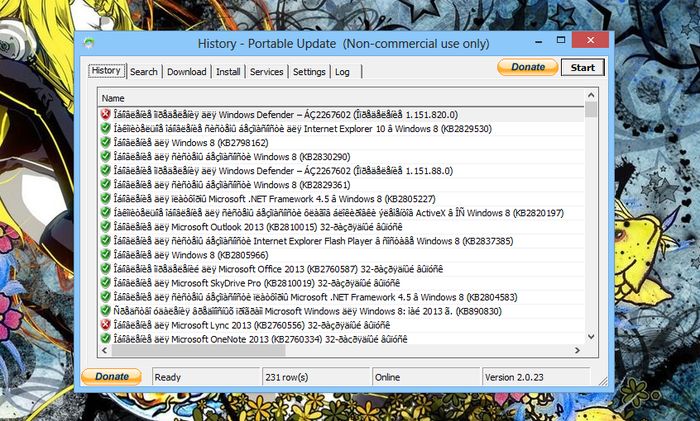This screenshot has width=700, height=421.
Task: Minimize the Portable Update window
Action: pos(539,42)
